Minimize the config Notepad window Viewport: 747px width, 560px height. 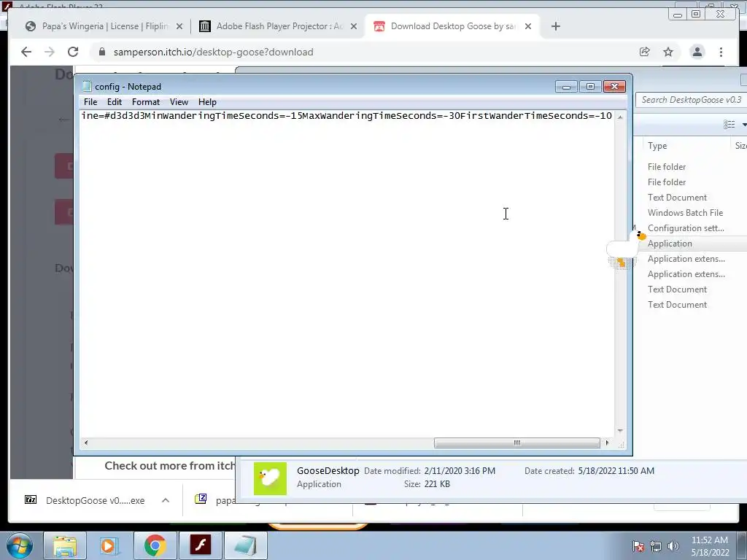(x=566, y=86)
